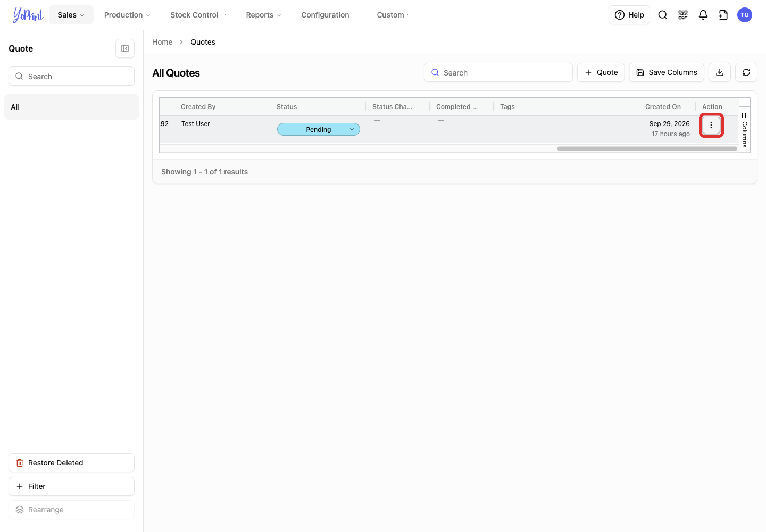Focus the sidebar Search field
The image size is (766, 532).
[x=71, y=76]
